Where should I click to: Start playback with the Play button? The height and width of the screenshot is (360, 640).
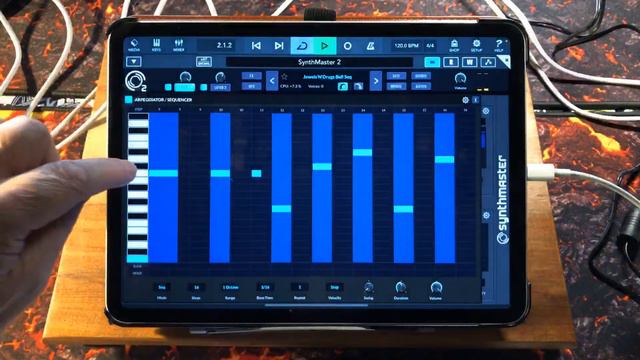[325, 46]
